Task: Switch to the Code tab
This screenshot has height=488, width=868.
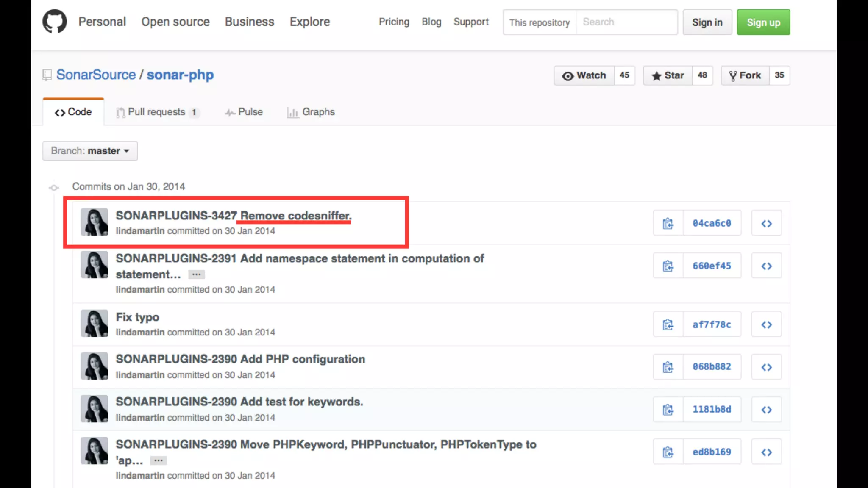Action: pos(73,112)
